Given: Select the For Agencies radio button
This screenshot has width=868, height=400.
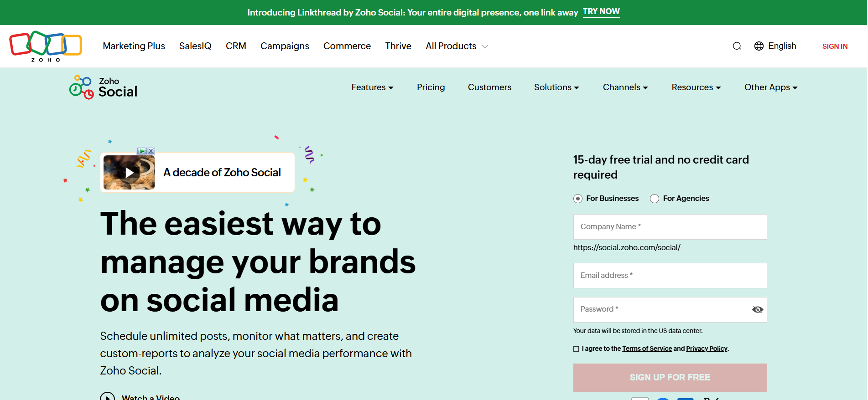Looking at the screenshot, I should 655,199.
